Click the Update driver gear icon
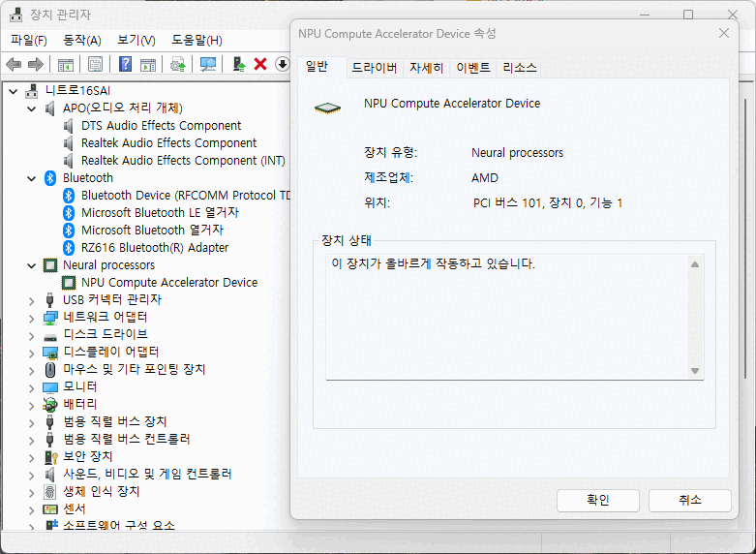 (x=178, y=64)
